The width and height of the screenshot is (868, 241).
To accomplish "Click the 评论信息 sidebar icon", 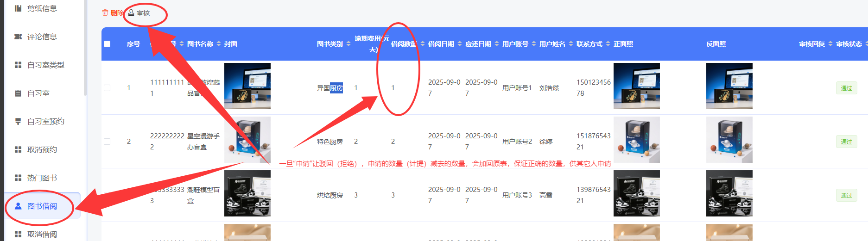I will coord(18,37).
